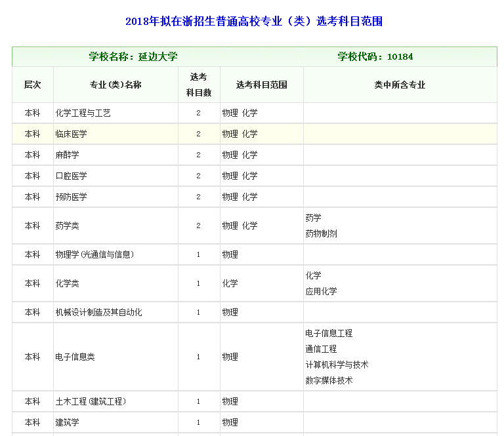Click 物理 化学 in the 口腔医学 row
504x436 pixels.
(x=240, y=176)
